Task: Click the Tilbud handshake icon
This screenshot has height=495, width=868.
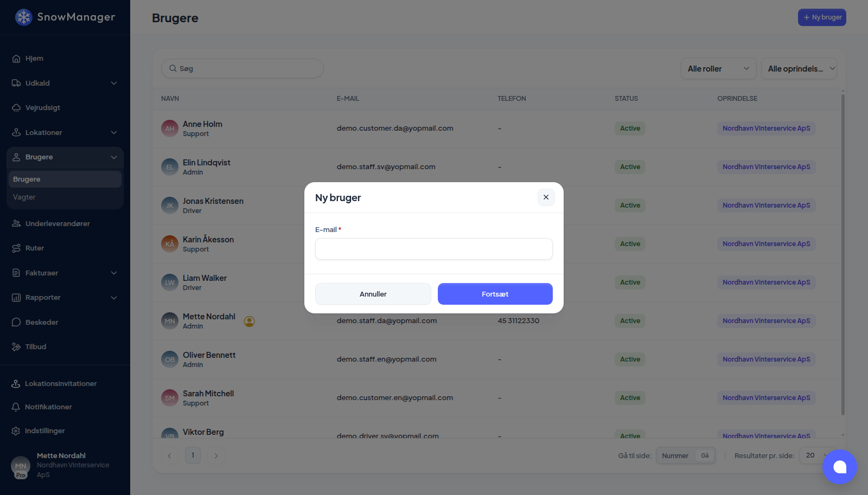Action: point(16,347)
